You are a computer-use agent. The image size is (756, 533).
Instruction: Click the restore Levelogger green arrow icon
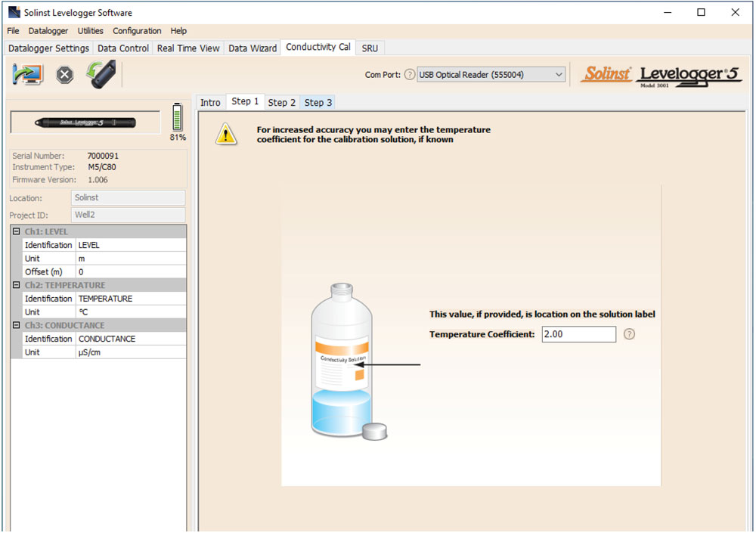tap(100, 75)
